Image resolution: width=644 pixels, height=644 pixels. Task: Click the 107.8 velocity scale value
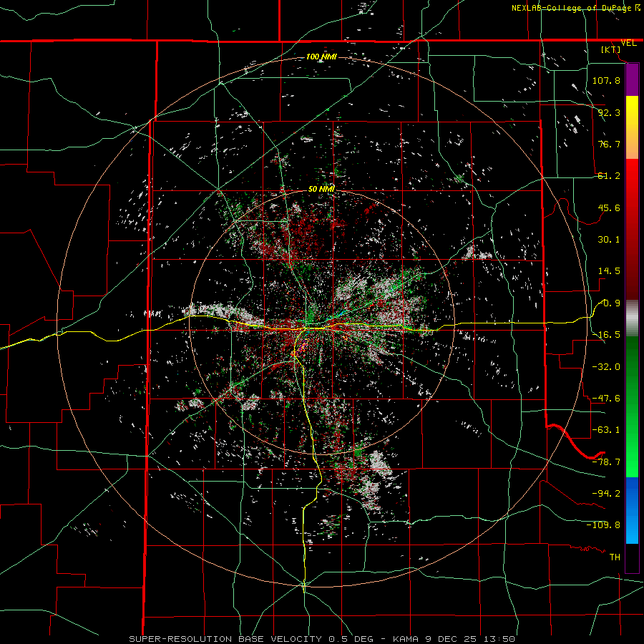(x=606, y=80)
